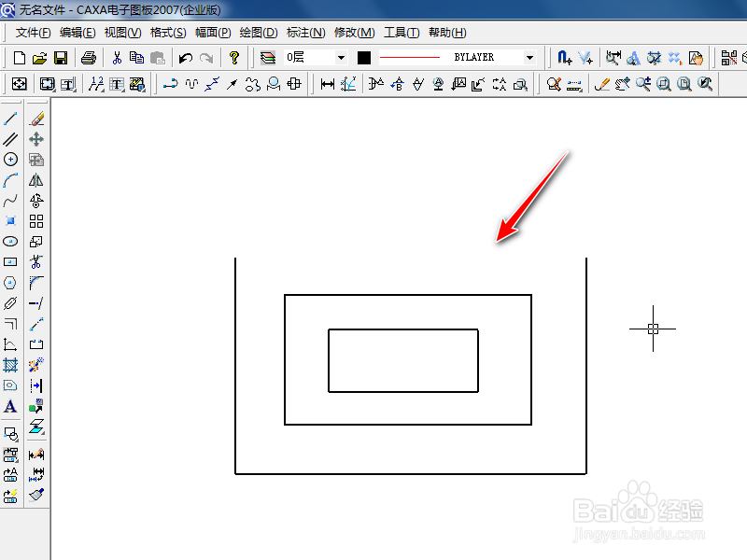This screenshot has height=560, width=747.
Task: Select the Mirror tool
Action: pos(36,180)
